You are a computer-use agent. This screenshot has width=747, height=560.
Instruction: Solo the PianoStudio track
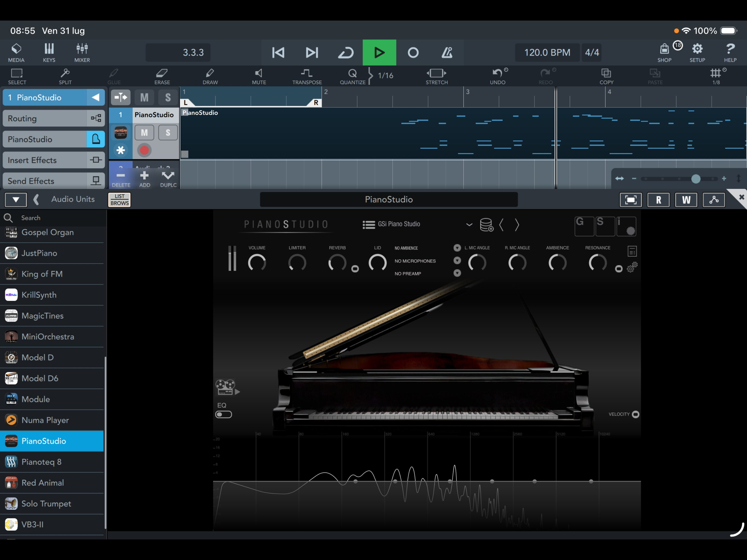coord(168,133)
